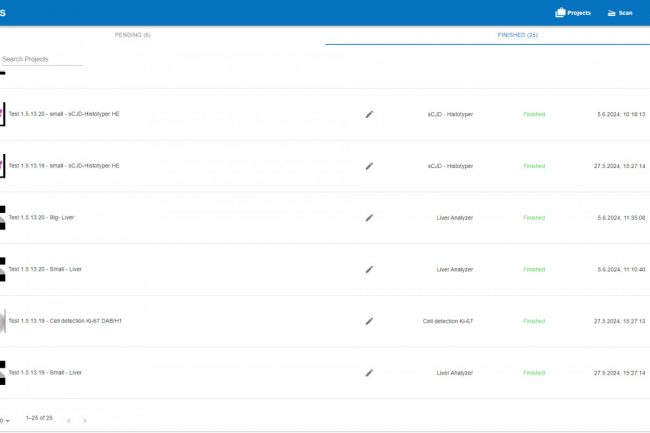Click the Cell detection Ki-67 analyzer cell
This screenshot has height=433, width=650.
pos(448,321)
